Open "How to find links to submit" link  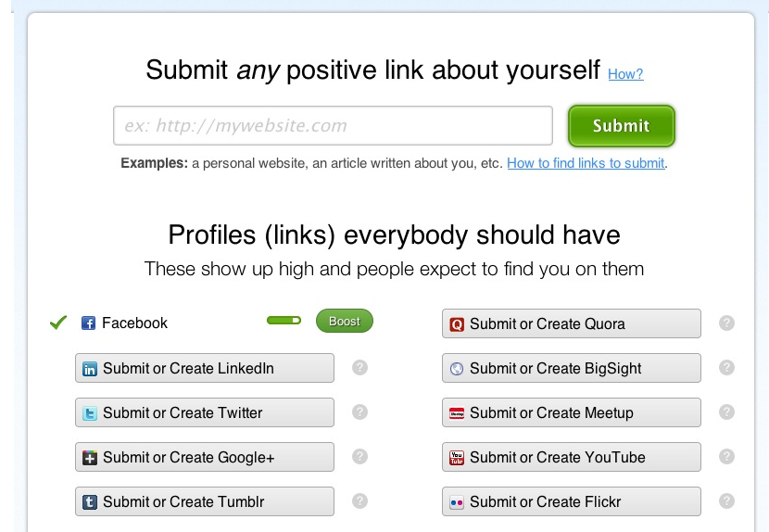586,163
